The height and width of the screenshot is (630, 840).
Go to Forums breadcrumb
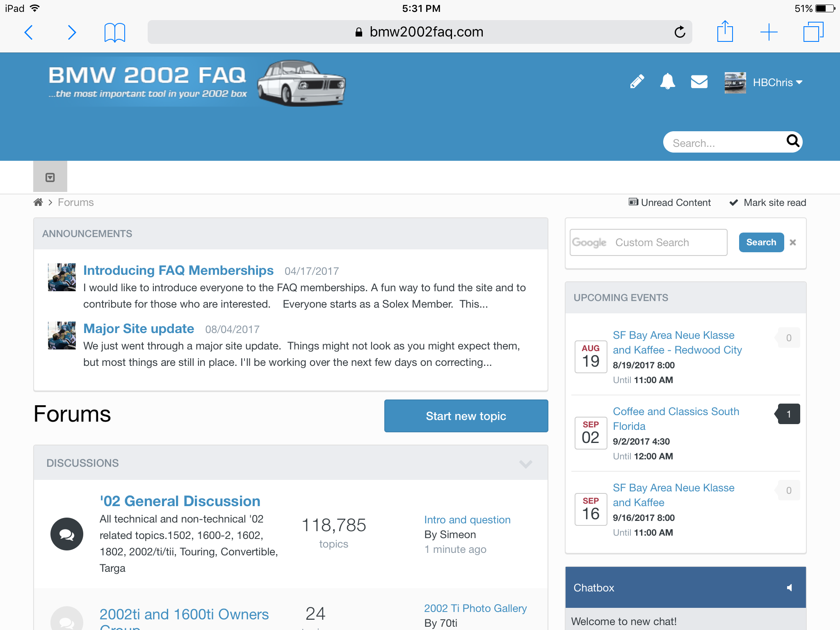click(x=75, y=202)
